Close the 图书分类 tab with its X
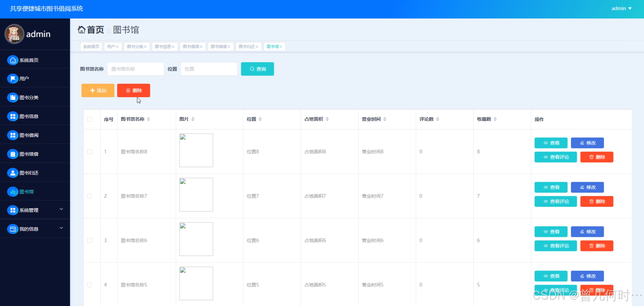The width and height of the screenshot is (644, 306). click(145, 47)
